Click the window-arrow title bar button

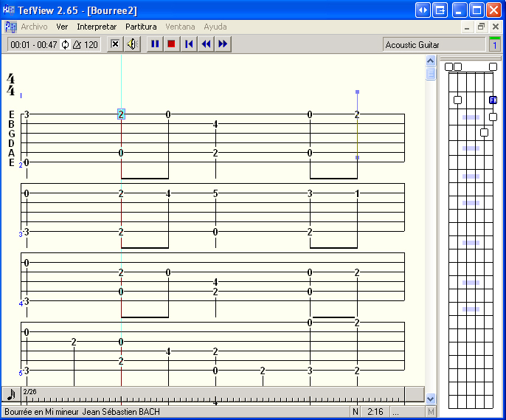440,10
